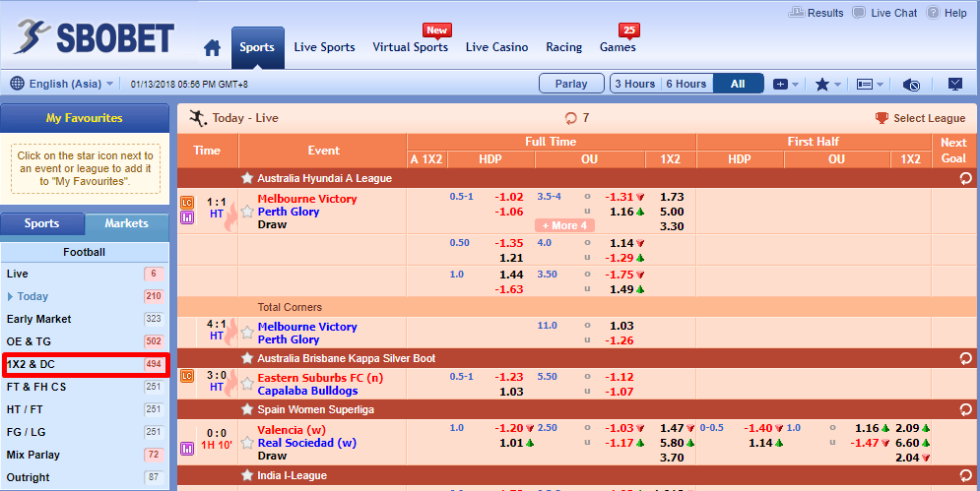Viewport: 980px width, 491px height.
Task: Open the Virtual Sports tab
Action: tap(410, 47)
